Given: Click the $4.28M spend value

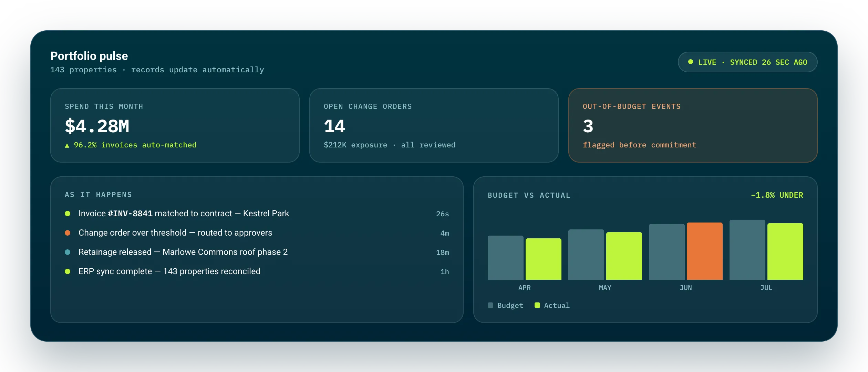Looking at the screenshot, I should coord(97,126).
